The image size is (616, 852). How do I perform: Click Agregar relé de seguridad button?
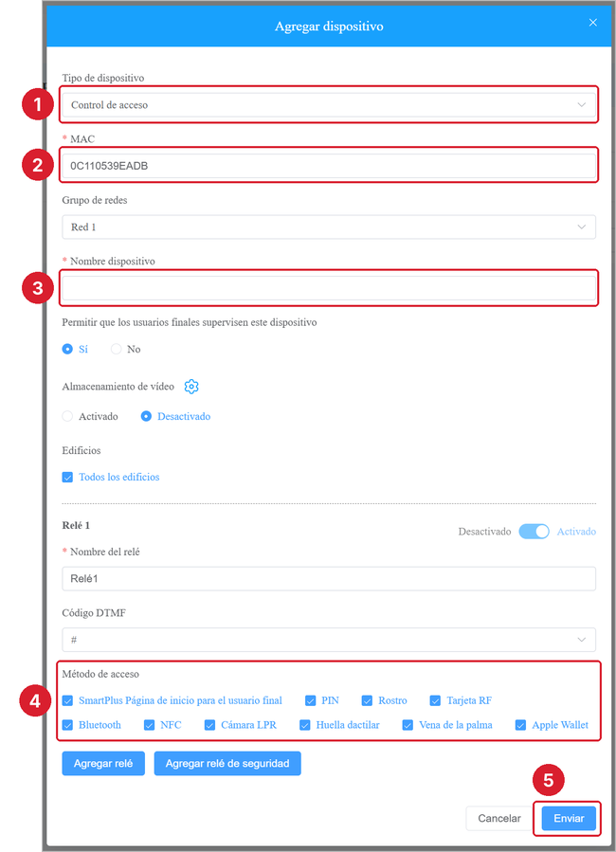click(227, 764)
